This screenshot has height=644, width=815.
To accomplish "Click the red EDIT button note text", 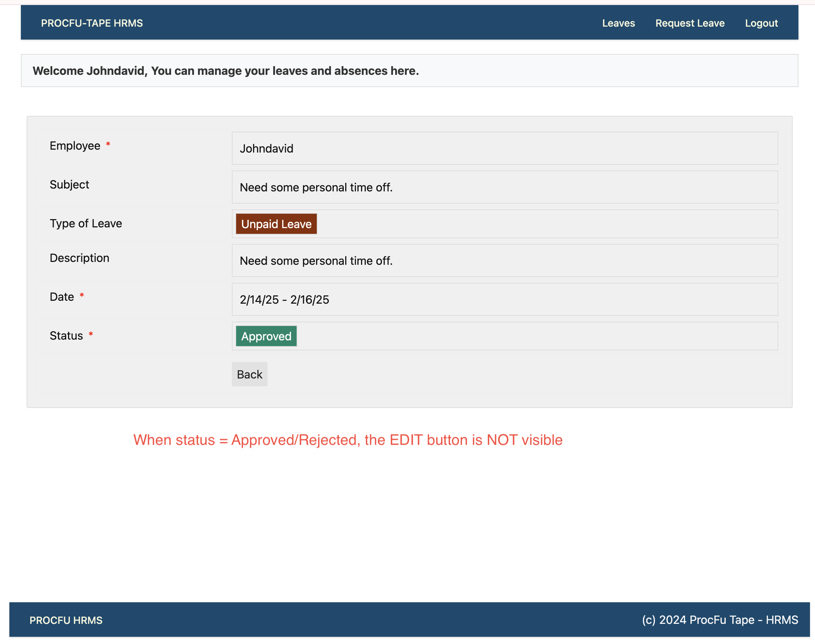I will tap(347, 440).
